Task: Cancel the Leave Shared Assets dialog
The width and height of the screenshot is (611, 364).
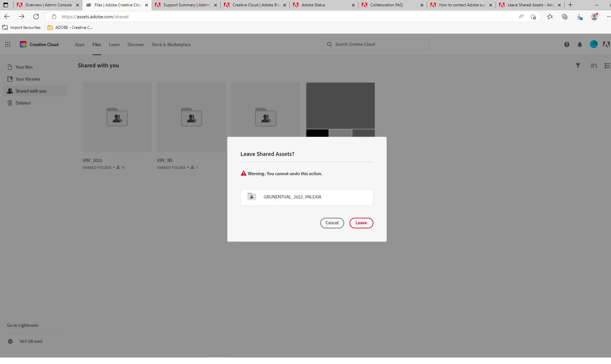Action: coord(332,223)
